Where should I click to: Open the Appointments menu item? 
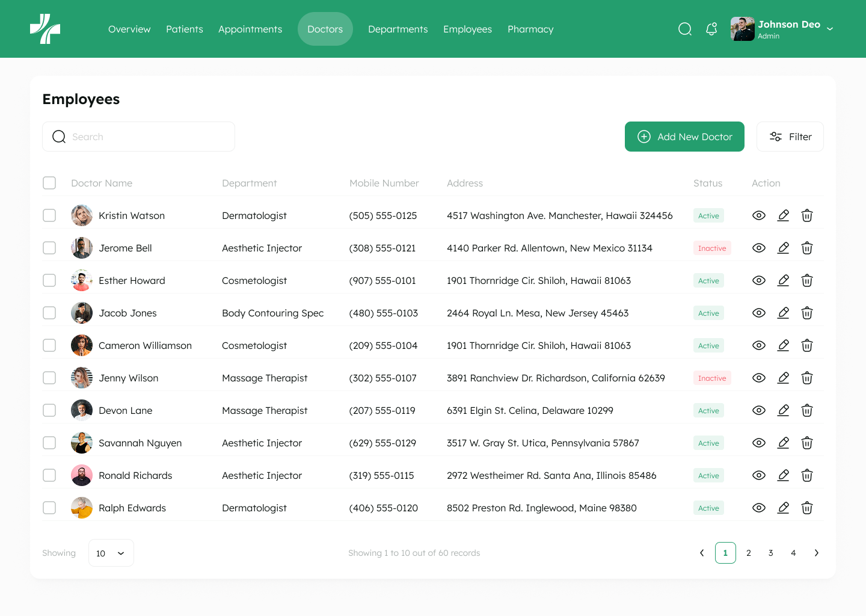point(250,29)
